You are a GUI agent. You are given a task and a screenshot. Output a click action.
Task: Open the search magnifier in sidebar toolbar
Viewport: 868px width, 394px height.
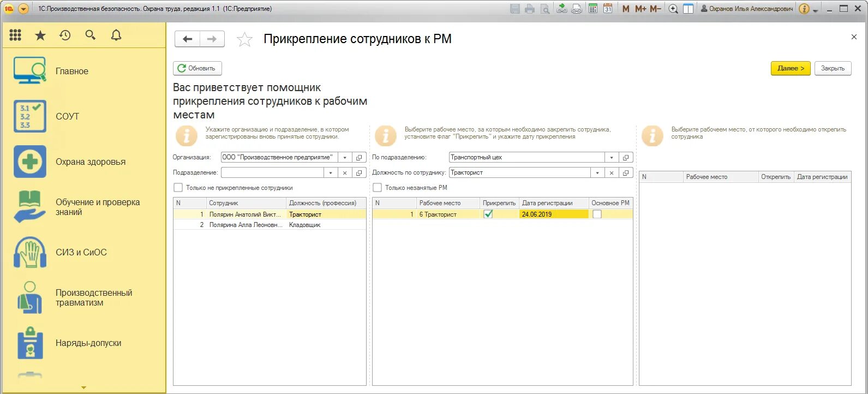[91, 35]
